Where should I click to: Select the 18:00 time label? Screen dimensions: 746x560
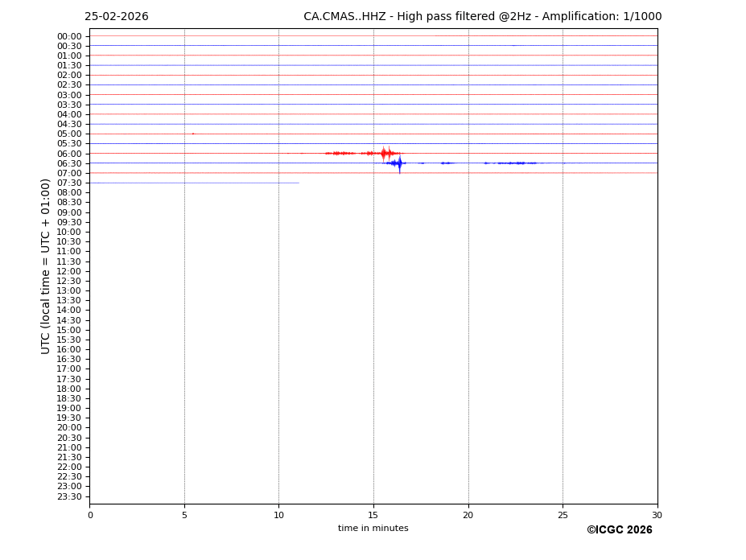point(69,389)
